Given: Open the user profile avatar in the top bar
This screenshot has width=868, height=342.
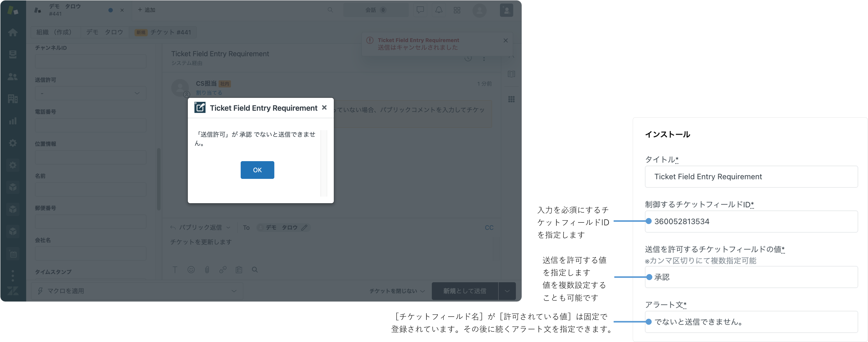Looking at the screenshot, I should point(479,10).
